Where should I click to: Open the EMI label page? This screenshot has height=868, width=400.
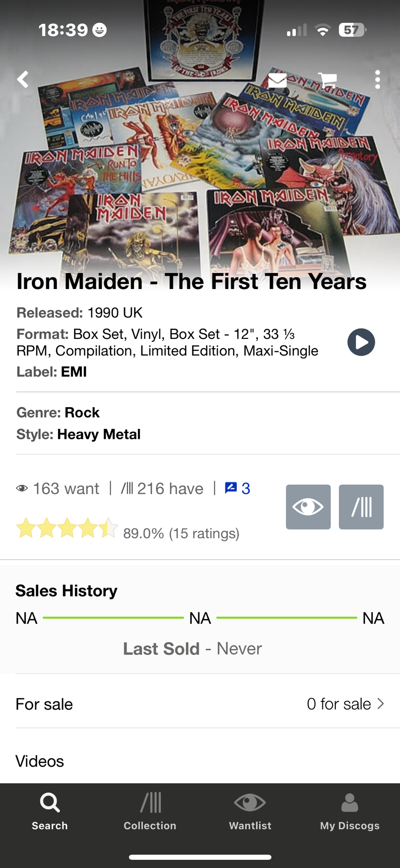74,372
